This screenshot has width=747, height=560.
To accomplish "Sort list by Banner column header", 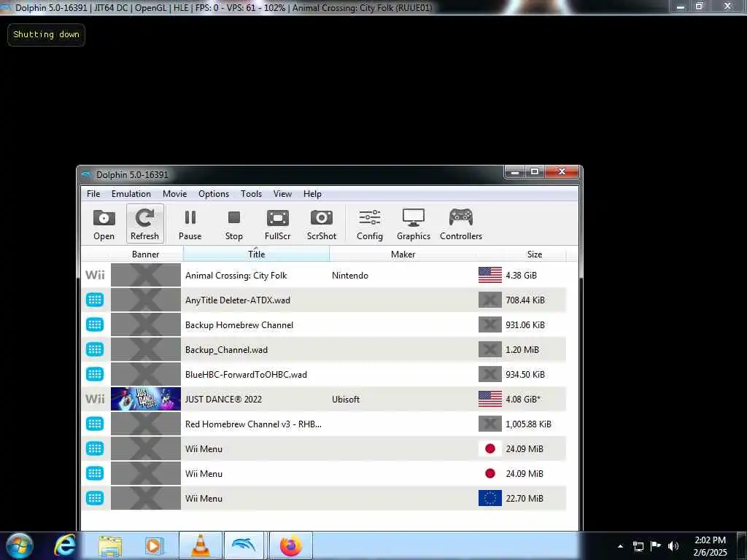I will point(146,254).
